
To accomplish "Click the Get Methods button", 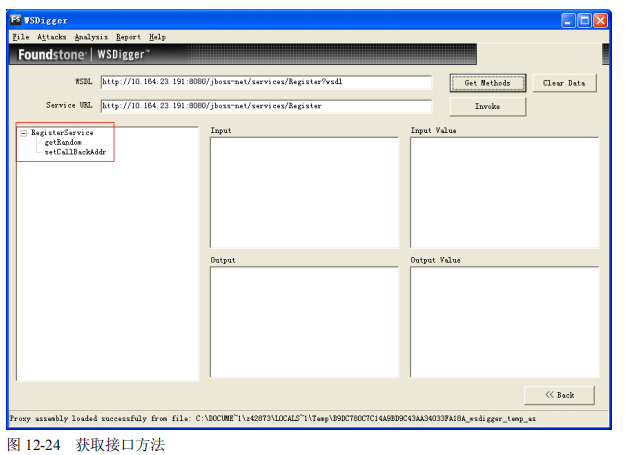I will click(x=487, y=83).
